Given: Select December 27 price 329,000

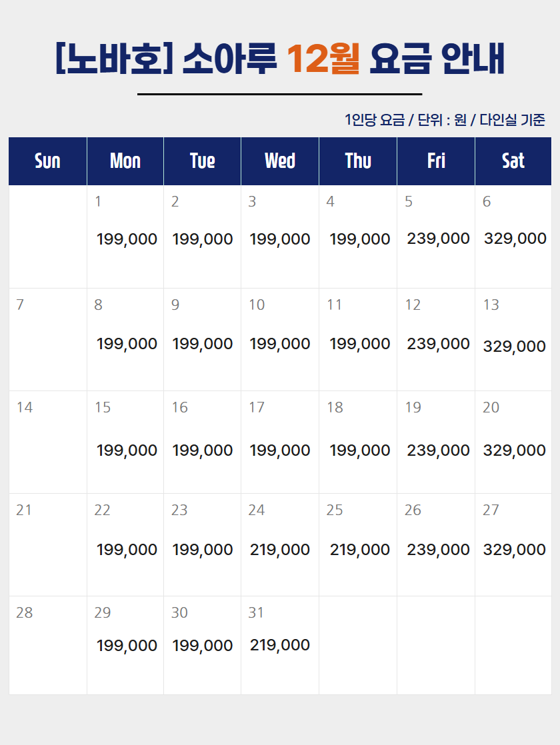Looking at the screenshot, I should point(515,550).
